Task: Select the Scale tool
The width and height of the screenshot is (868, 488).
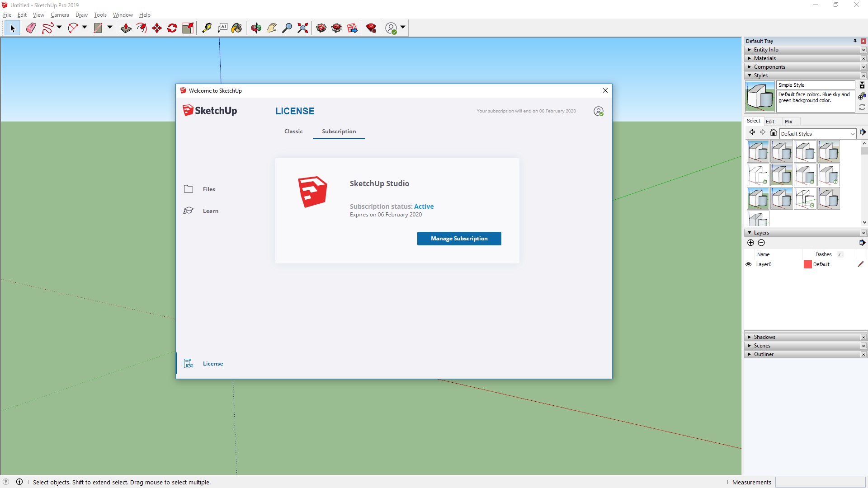Action: [188, 28]
